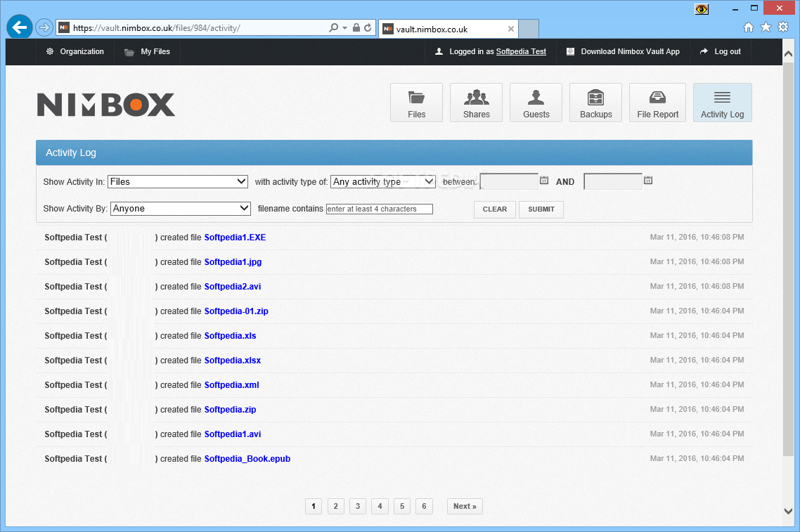Click the security lock icon in address bar
This screenshot has height=532, width=800.
(x=356, y=27)
